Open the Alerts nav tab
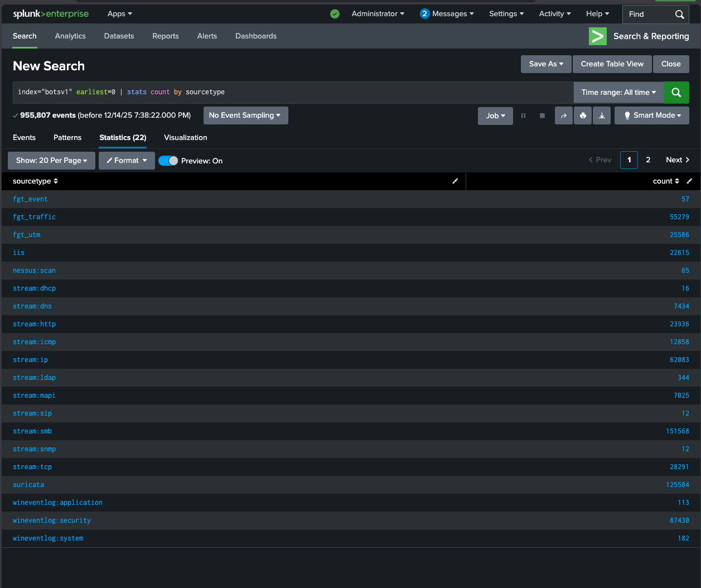Image resolution: width=701 pixels, height=588 pixels. point(207,36)
